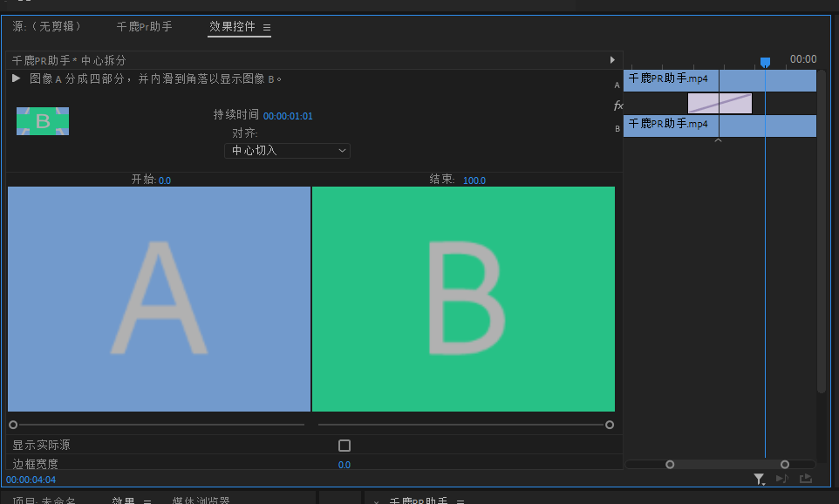Open the 对齐 alignment dropdown showing 中心切入
Screen dimensions: 839x504
(287, 150)
